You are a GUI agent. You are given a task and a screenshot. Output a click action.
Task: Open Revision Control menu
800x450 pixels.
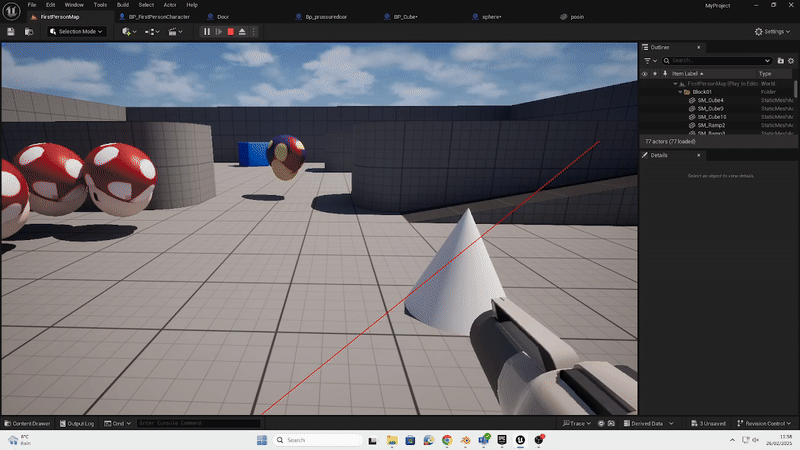point(764,423)
